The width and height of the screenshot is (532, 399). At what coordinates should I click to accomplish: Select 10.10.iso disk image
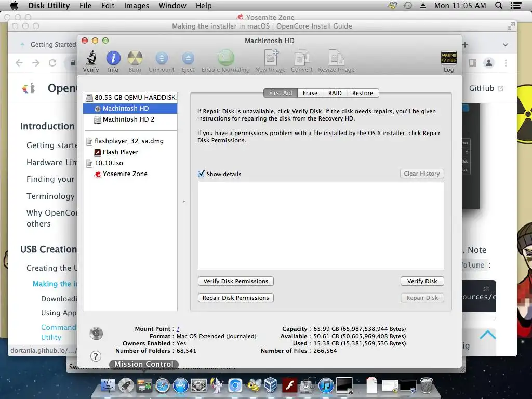[x=130, y=163]
